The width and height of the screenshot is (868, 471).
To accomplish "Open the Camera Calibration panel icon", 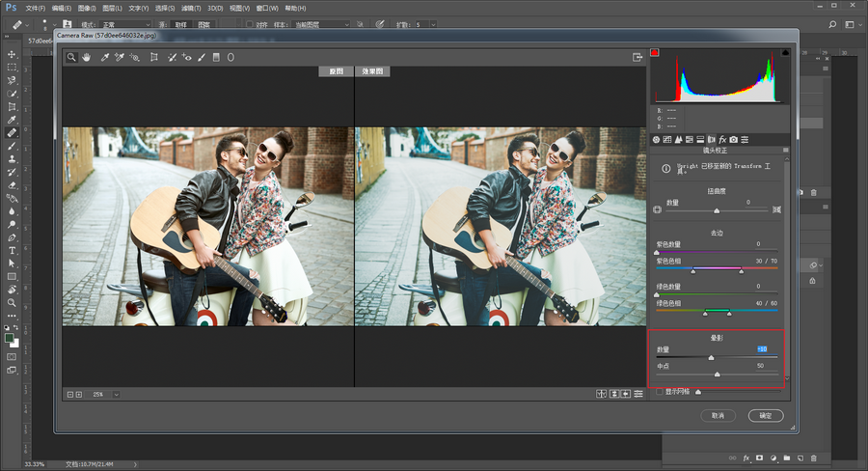I will pos(734,140).
